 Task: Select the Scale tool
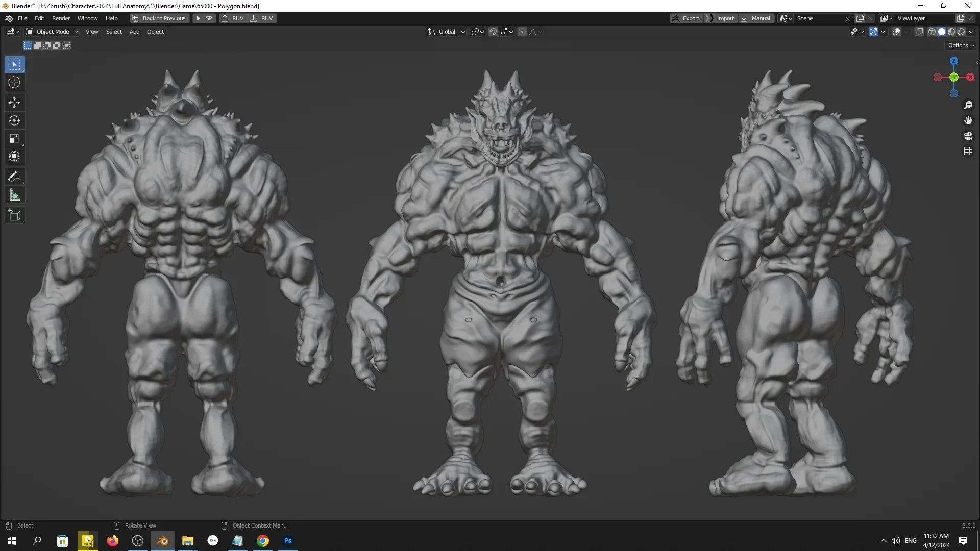(x=14, y=138)
